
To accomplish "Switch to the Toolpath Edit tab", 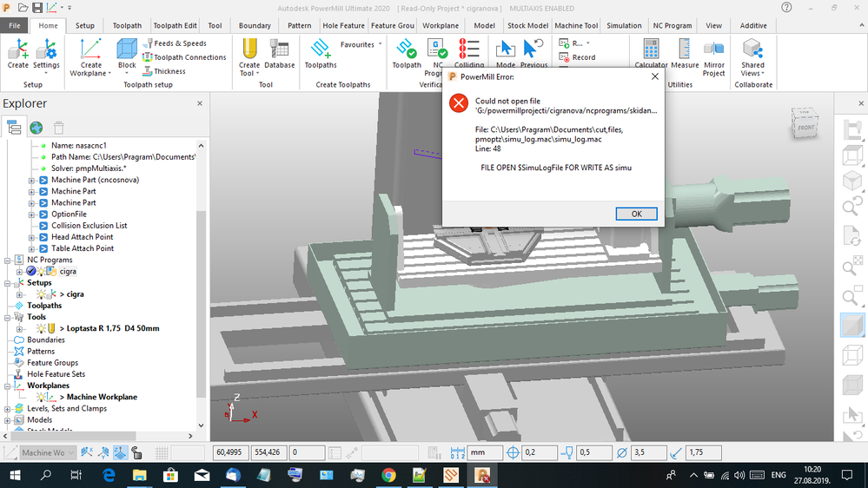I will click(x=175, y=25).
